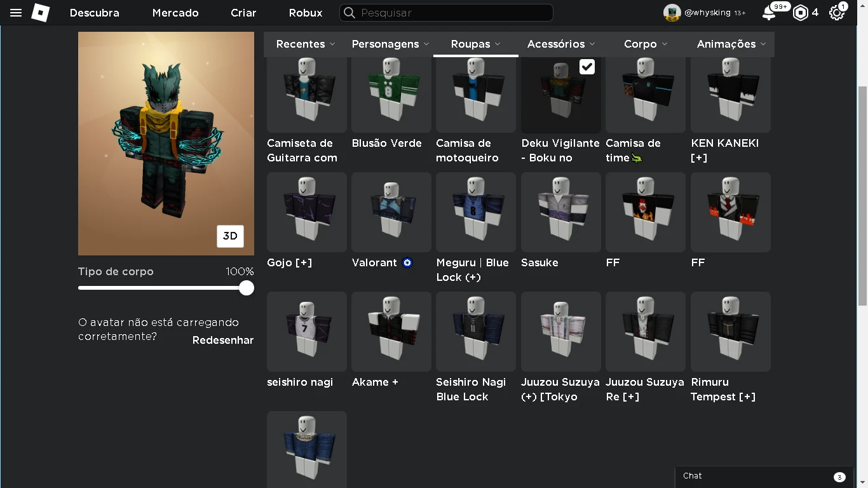Select the Sasuke shirt thumbnail
Viewport: 868px width, 488px height.
pyautogui.click(x=561, y=212)
